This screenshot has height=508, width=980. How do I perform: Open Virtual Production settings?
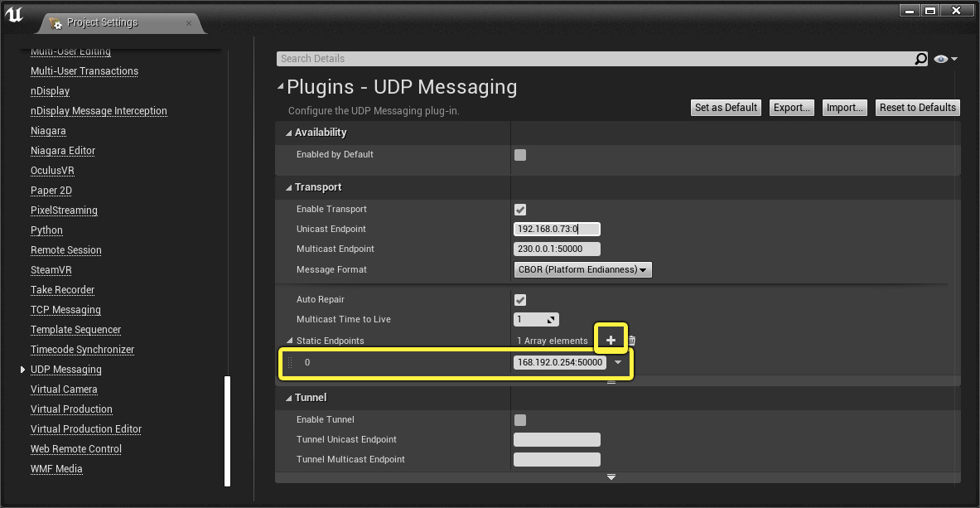click(71, 409)
